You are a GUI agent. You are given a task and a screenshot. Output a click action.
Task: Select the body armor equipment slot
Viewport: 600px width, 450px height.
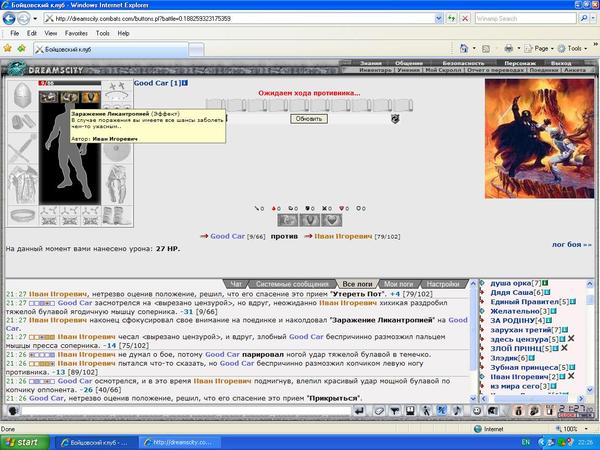point(23,185)
